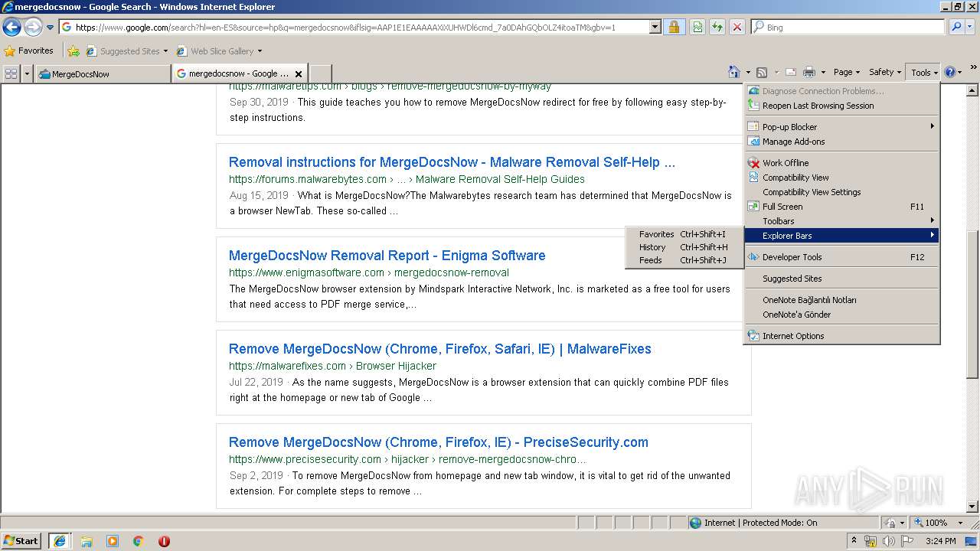Click Internet Explorer taskbar icon
The height and width of the screenshot is (551, 980).
(59, 541)
